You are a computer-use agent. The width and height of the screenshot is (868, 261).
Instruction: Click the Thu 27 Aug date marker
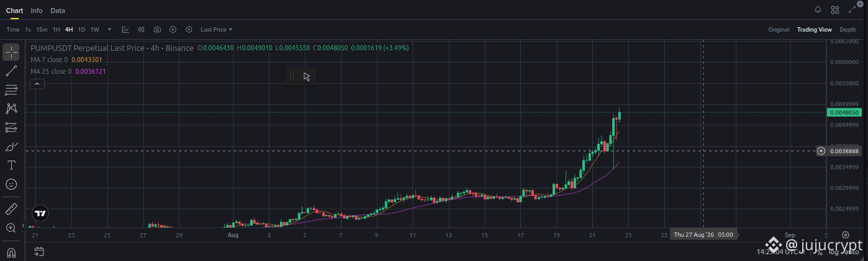pyautogui.click(x=703, y=235)
